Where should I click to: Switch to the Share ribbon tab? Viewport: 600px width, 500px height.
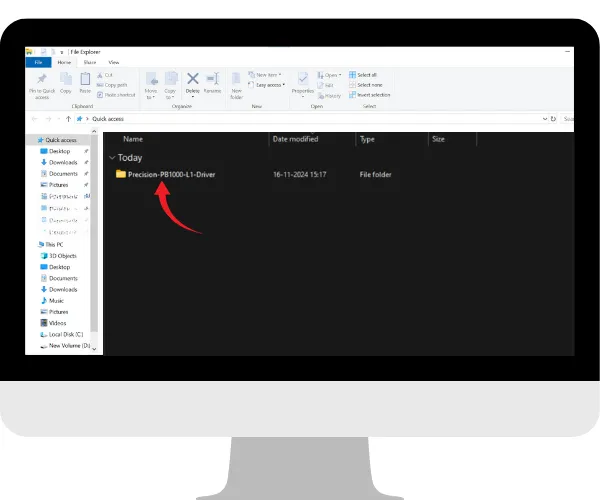90,62
